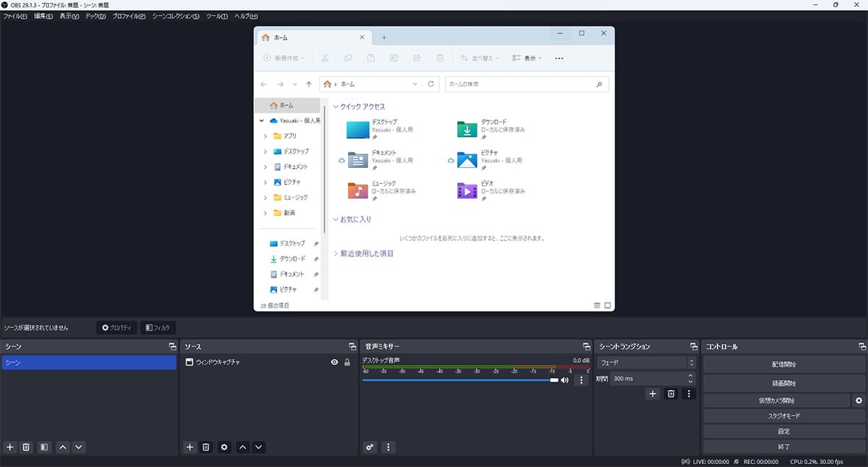Click 仮想カメラ開始 button

tap(776, 400)
